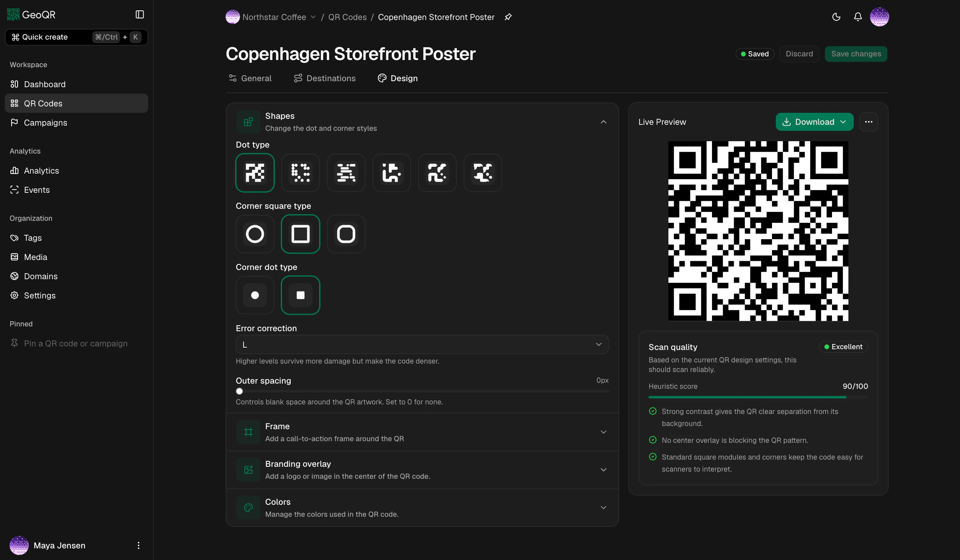Collapse the sidebar panel toggle icon
The width and height of the screenshot is (960, 560).
point(140,15)
